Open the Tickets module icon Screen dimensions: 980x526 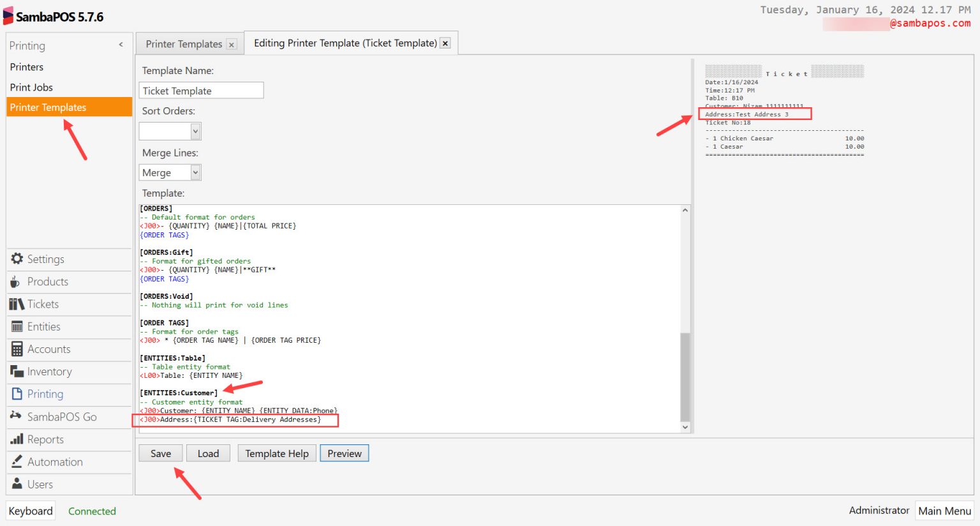pos(16,304)
